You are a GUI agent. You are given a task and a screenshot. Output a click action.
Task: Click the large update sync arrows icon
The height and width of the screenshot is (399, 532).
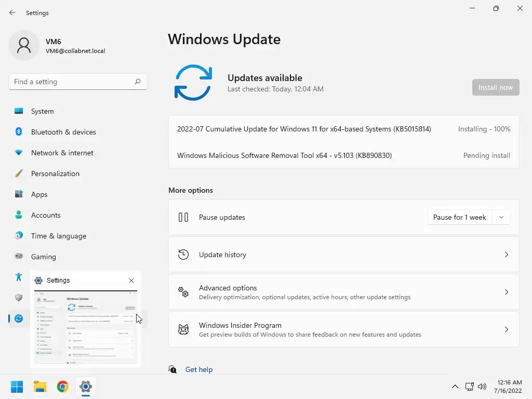[x=193, y=83]
